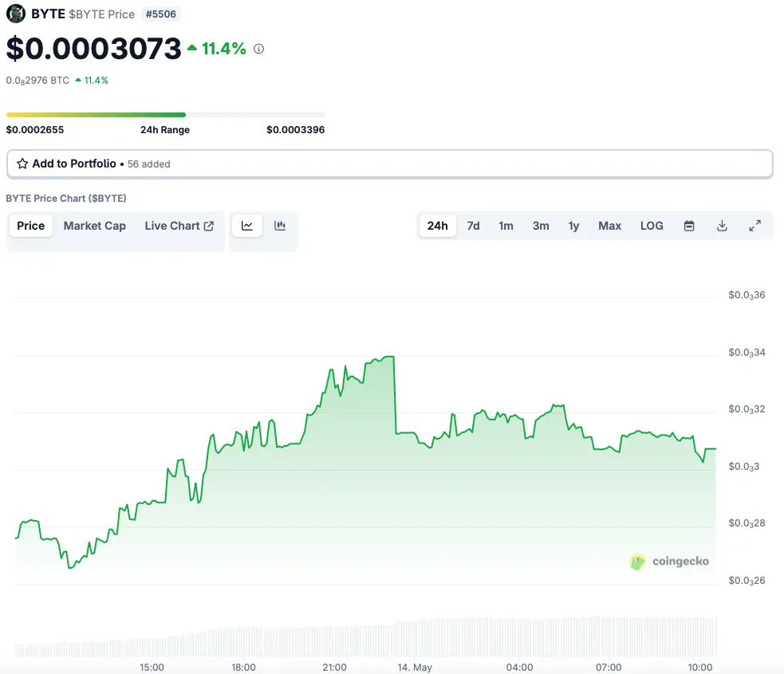
Task: Expand chart to fullscreen
Action: [x=755, y=226]
